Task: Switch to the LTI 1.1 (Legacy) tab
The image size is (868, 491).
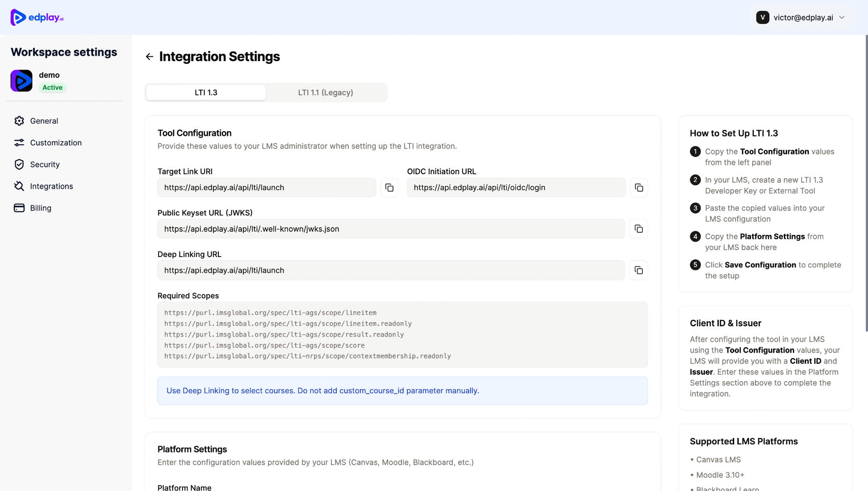Action: pos(325,92)
